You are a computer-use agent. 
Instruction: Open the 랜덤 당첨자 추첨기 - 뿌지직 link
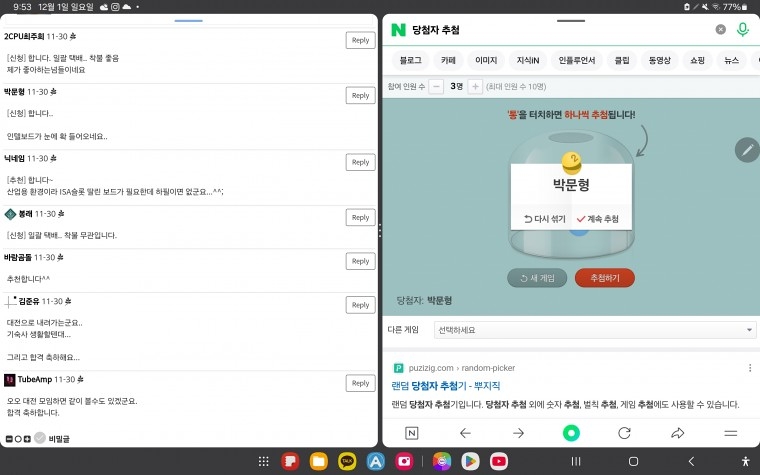[x=445, y=386]
